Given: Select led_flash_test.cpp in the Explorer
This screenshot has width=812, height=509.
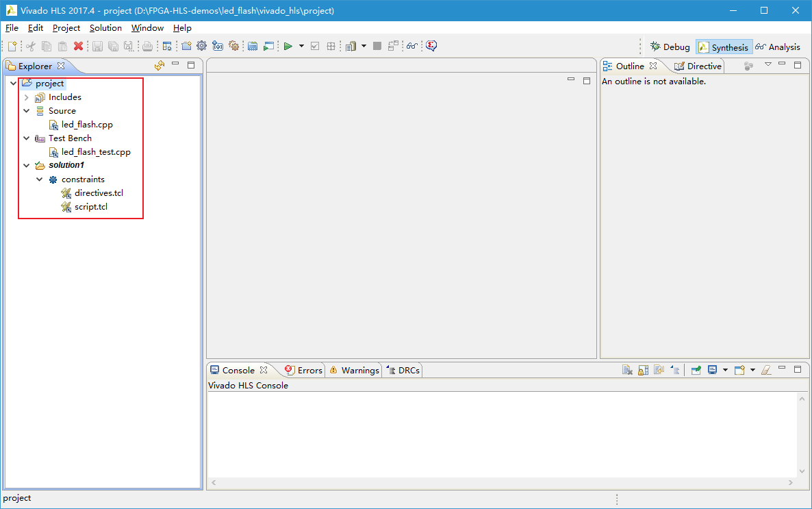Looking at the screenshot, I should tap(95, 152).
